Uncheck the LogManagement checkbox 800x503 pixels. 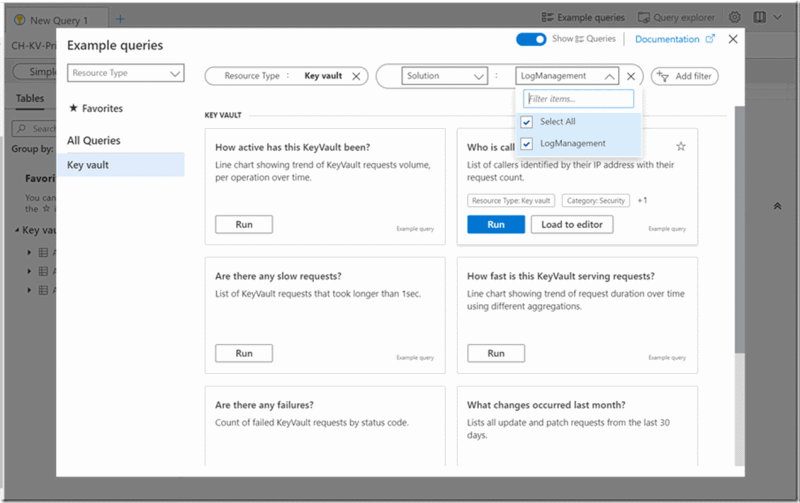coord(527,143)
